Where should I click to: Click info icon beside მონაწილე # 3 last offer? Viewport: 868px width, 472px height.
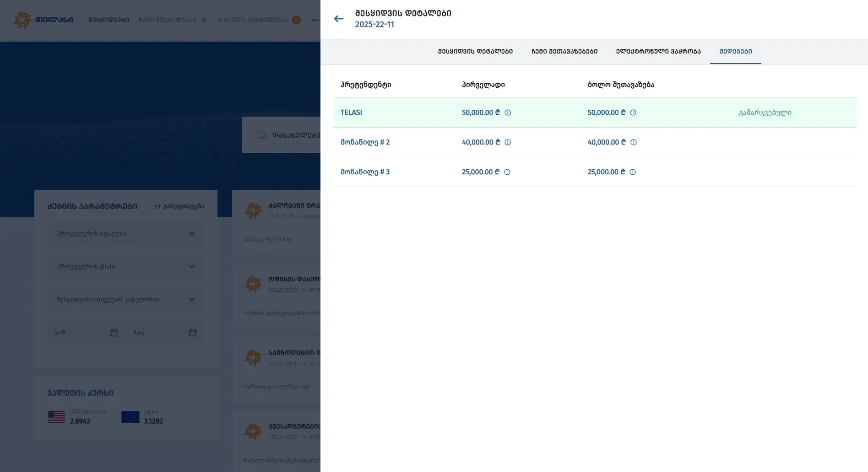pyautogui.click(x=632, y=172)
